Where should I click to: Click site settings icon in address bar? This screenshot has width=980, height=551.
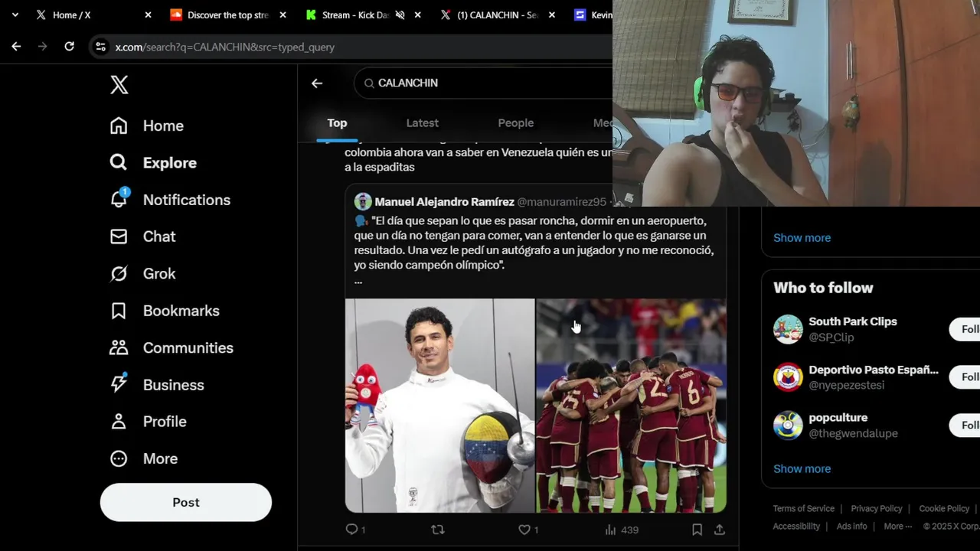(x=100, y=47)
